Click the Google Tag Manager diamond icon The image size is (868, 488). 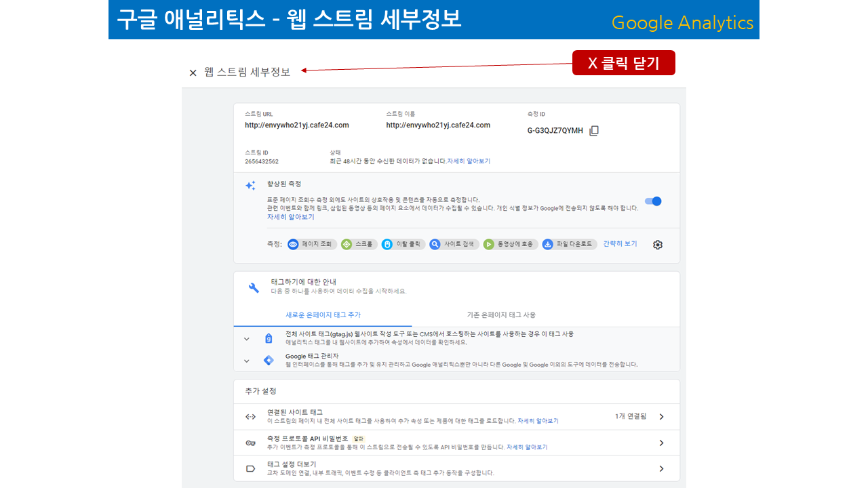(269, 360)
